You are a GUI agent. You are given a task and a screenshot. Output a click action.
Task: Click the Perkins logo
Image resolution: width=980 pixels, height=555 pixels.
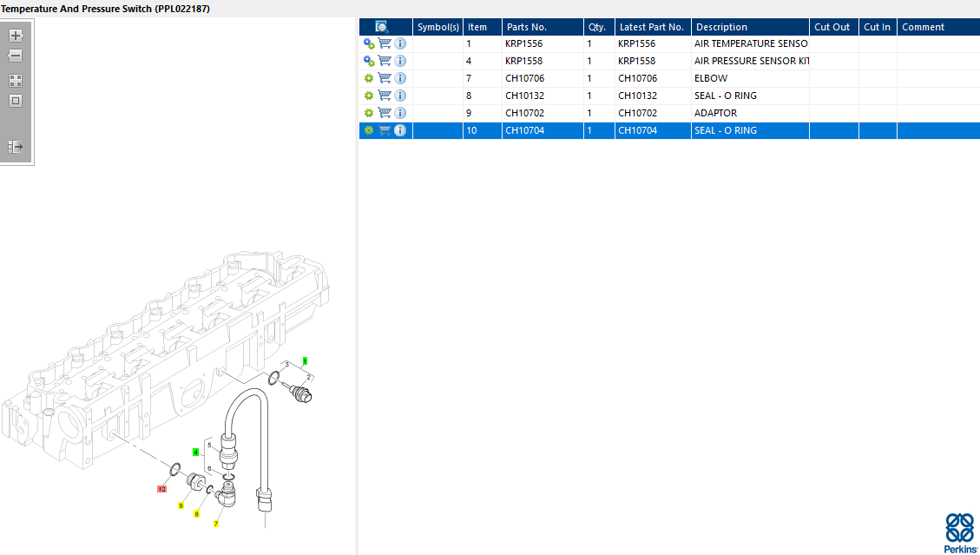960,533
